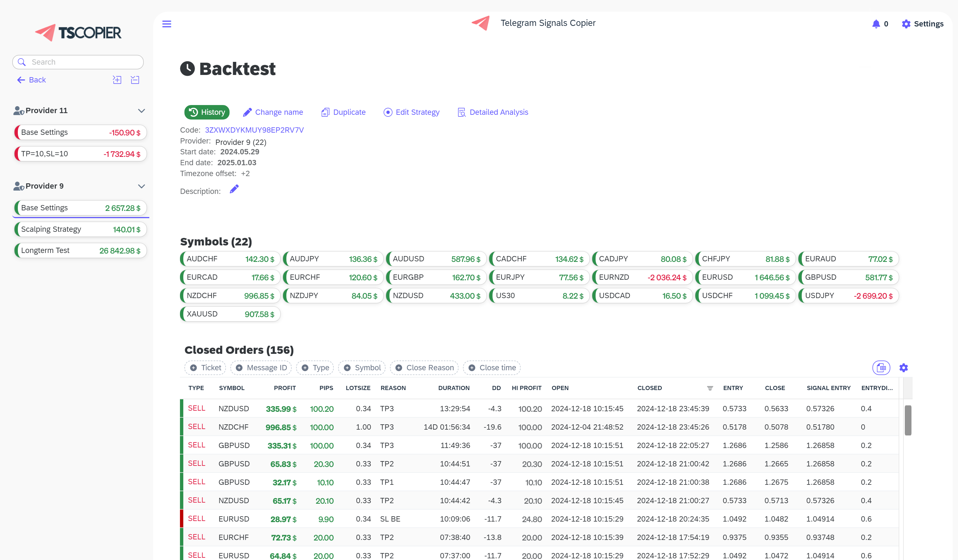Viewport: 958px width, 560px height.
Task: Expand the Provider 9 section chevron
Action: 142,186
